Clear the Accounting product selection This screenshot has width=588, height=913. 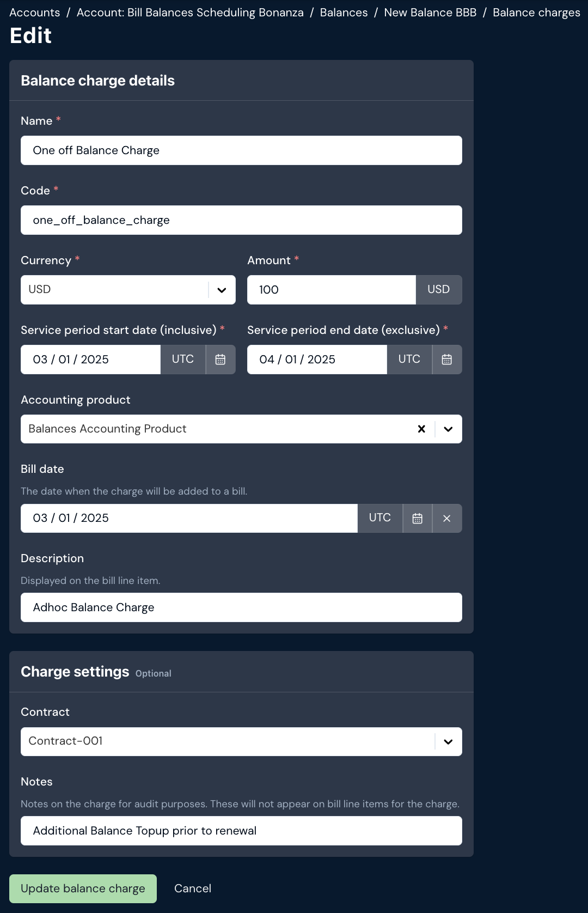[x=421, y=429]
